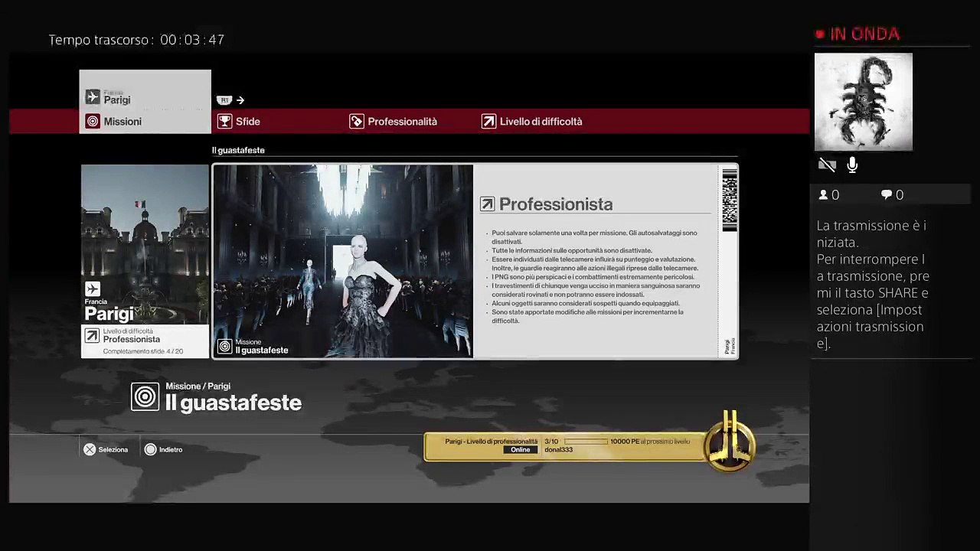Image resolution: width=980 pixels, height=551 pixels.
Task: Select the Parigi location tab
Action: 145,90
